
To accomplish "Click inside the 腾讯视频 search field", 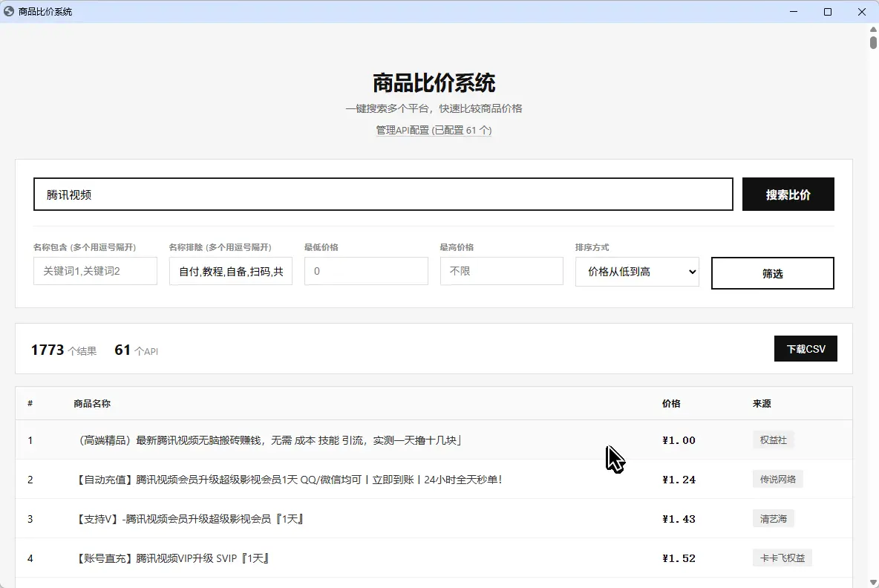I will pos(382,194).
